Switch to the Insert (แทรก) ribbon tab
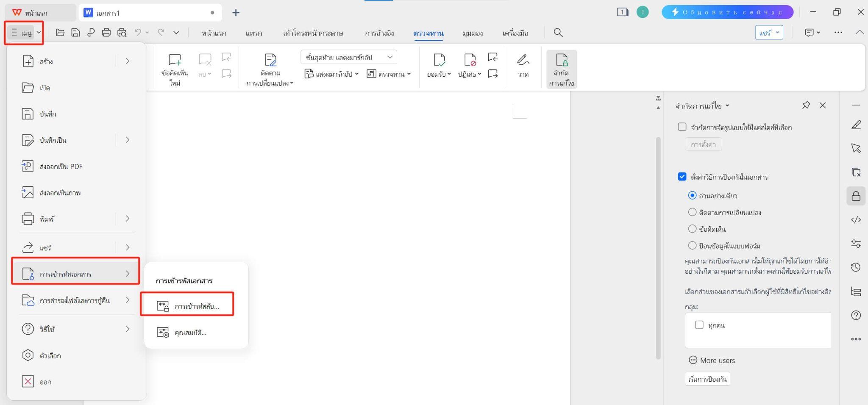Screen dimensions: 868x405 click(253, 33)
